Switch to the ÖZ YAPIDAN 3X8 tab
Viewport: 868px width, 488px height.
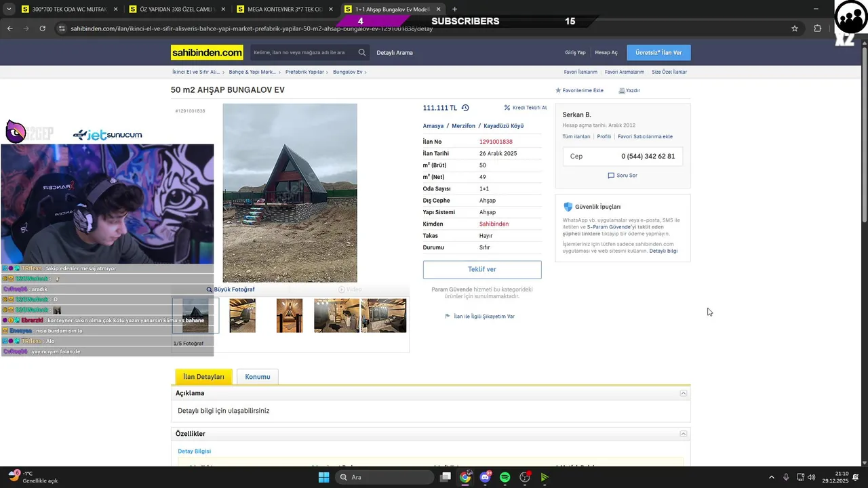[x=178, y=9]
